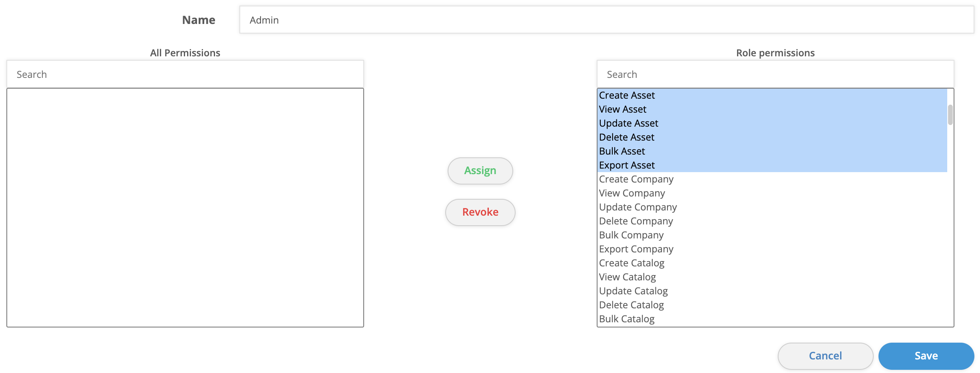Click the Cancel button
980x373 pixels.
coord(825,355)
